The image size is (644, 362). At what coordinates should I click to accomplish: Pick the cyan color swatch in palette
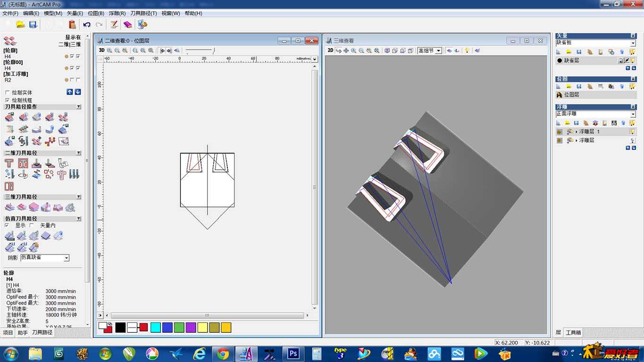point(155,327)
